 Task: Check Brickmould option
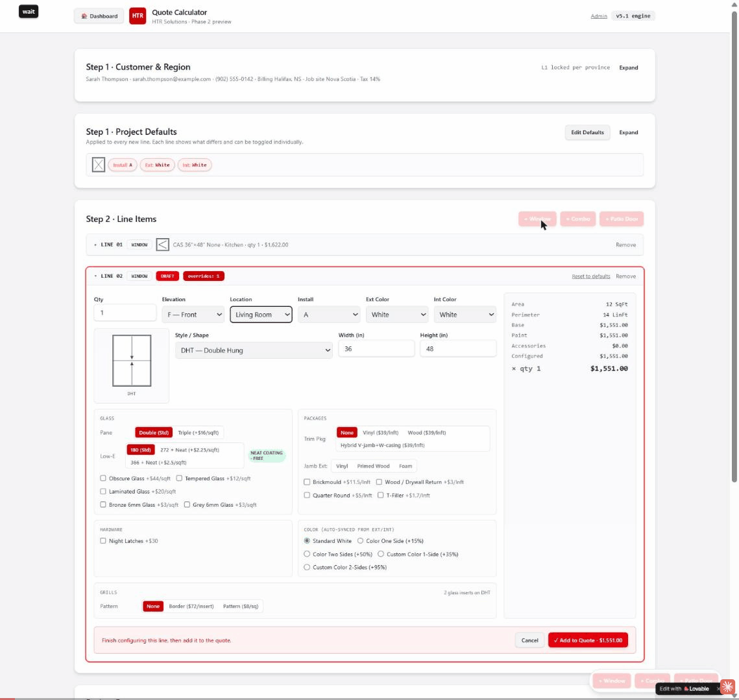307,482
